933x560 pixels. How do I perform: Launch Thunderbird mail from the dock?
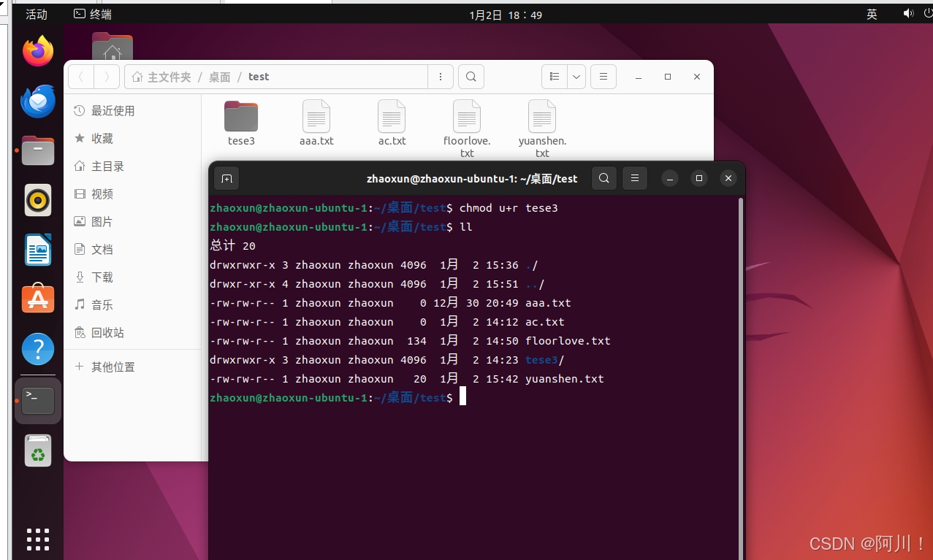click(38, 101)
